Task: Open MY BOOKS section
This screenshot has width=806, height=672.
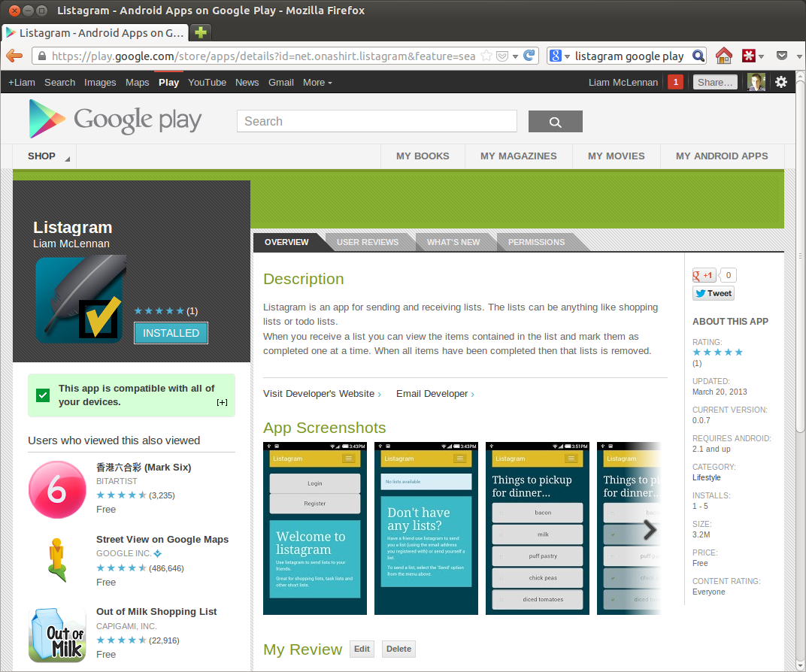Action: (423, 156)
